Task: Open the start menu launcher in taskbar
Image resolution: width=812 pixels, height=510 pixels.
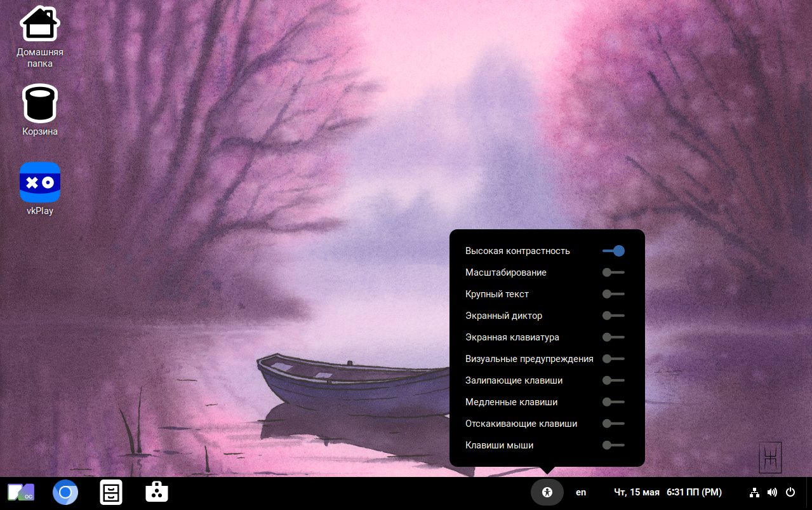Action: pyautogui.click(x=20, y=492)
